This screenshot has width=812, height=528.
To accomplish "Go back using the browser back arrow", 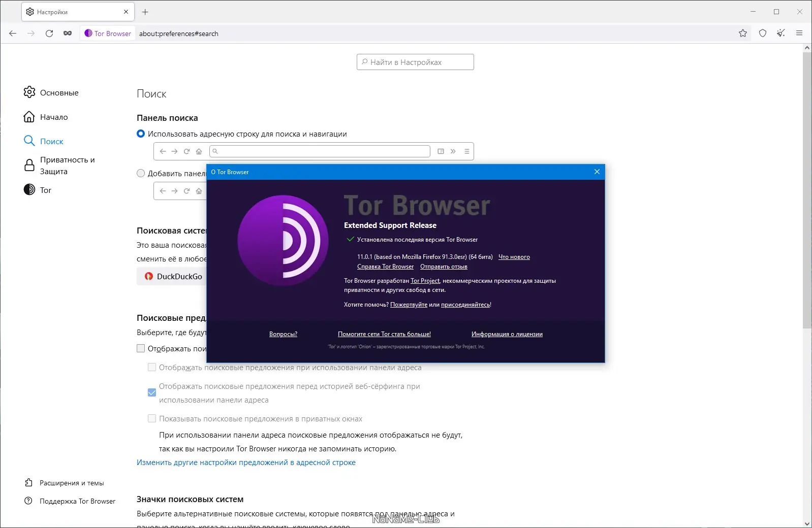I will [x=13, y=34].
